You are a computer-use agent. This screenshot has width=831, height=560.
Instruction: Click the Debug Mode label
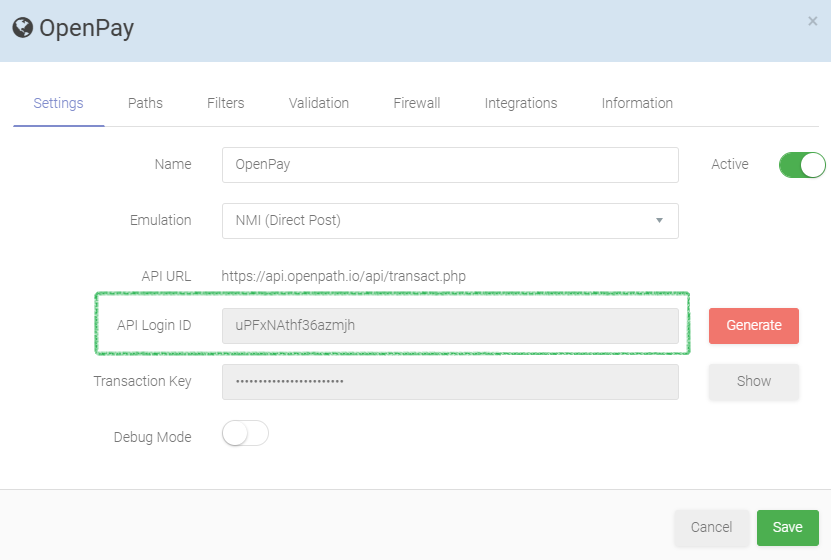(x=153, y=437)
